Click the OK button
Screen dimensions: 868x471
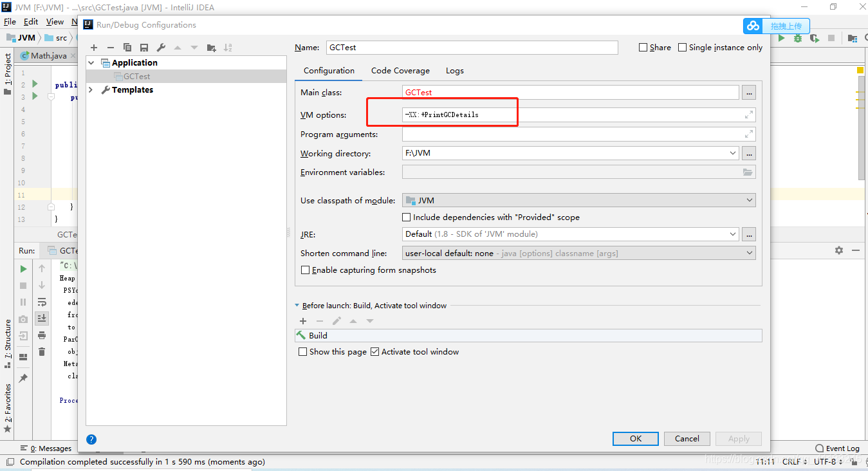pos(636,439)
